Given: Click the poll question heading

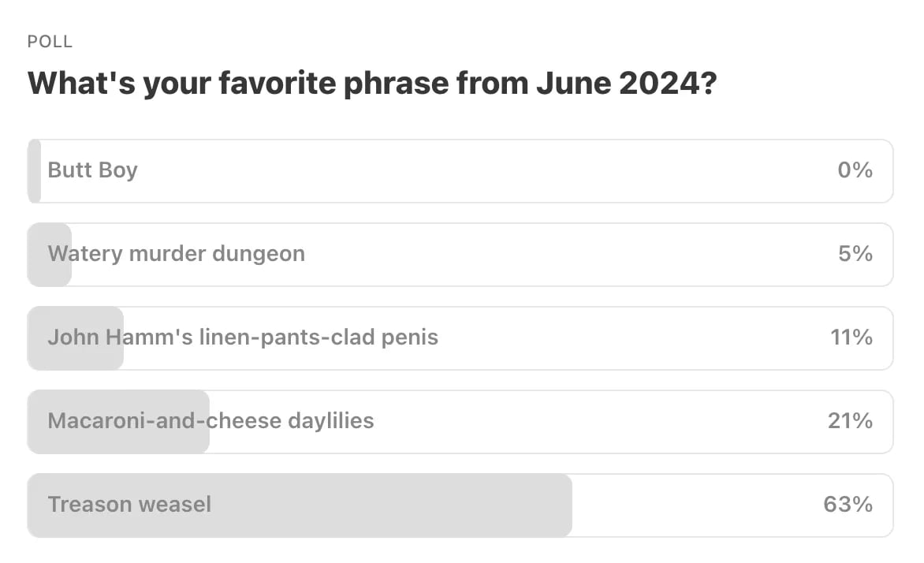Looking at the screenshot, I should (x=372, y=83).
